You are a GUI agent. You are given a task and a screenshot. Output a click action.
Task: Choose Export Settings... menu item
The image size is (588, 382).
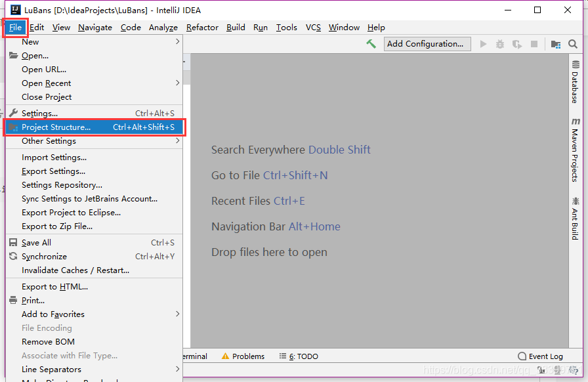94,171
